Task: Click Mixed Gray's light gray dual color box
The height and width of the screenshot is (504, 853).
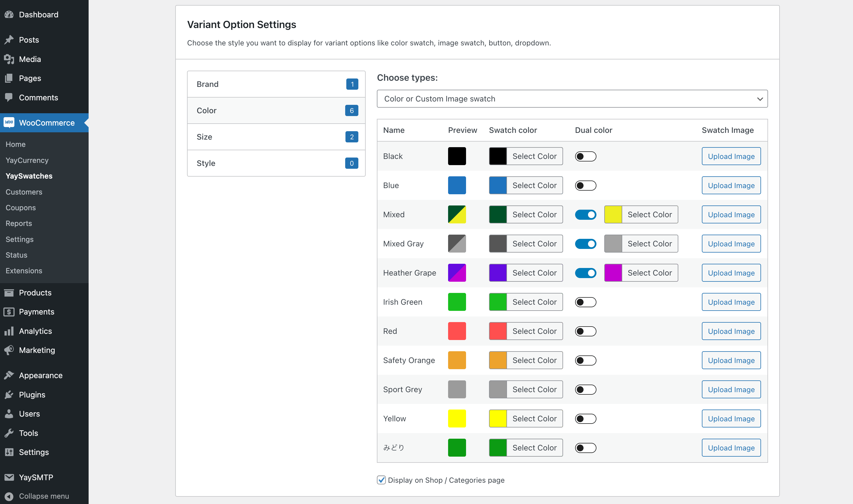Action: click(613, 244)
